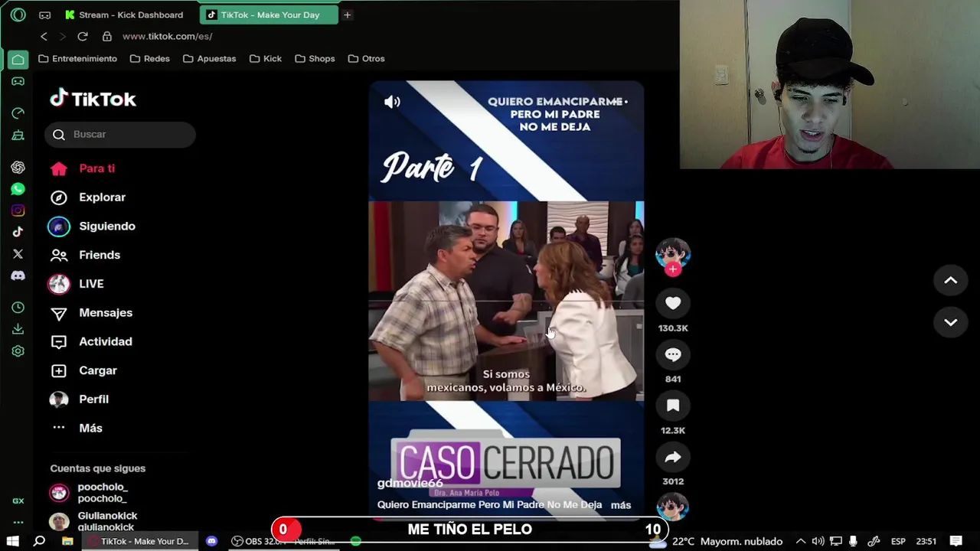Select TikTok - Make Your Day tab
Viewport: 980px width, 551px height.
click(269, 15)
